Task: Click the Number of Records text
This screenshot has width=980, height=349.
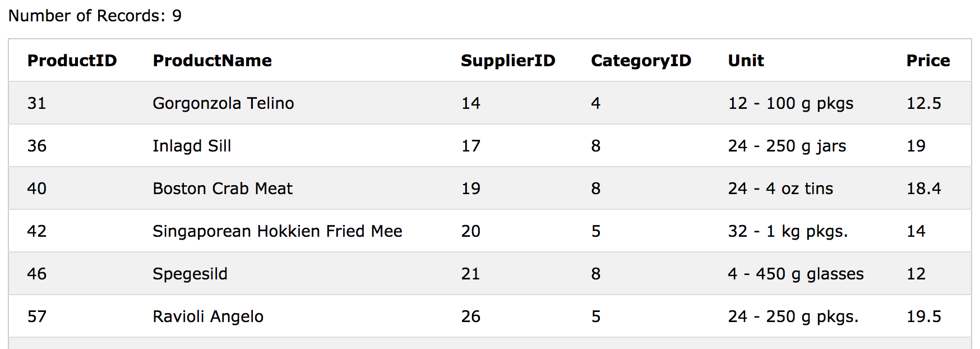Action: (95, 16)
